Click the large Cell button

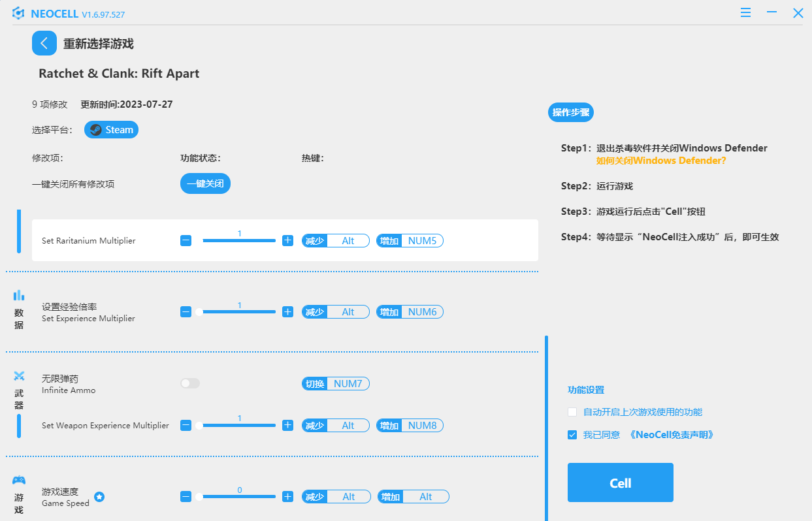620,482
